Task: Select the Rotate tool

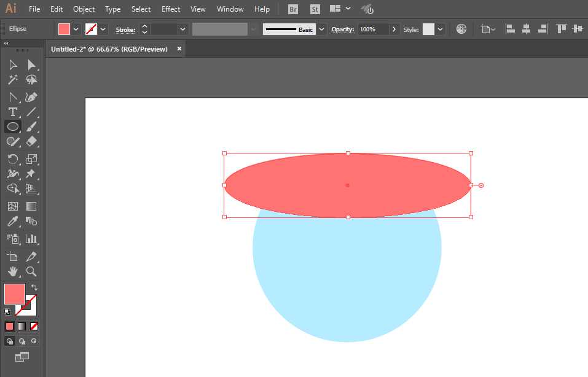Action: pyautogui.click(x=13, y=159)
